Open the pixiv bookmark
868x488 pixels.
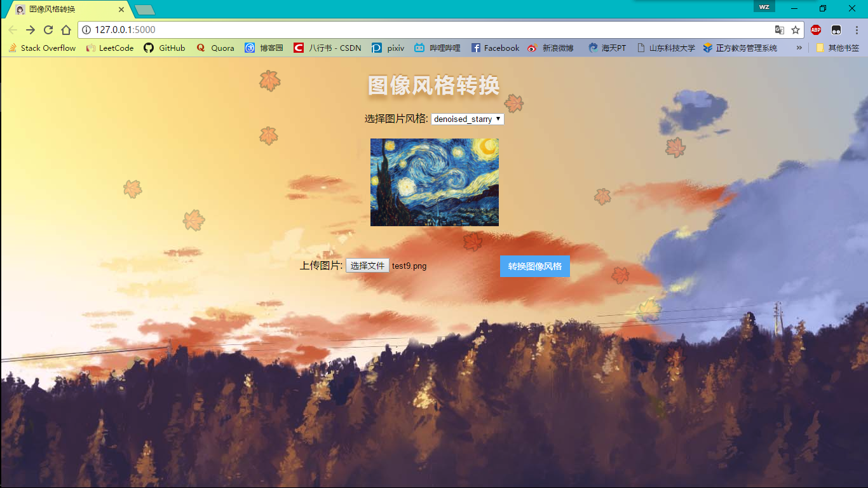pyautogui.click(x=388, y=48)
